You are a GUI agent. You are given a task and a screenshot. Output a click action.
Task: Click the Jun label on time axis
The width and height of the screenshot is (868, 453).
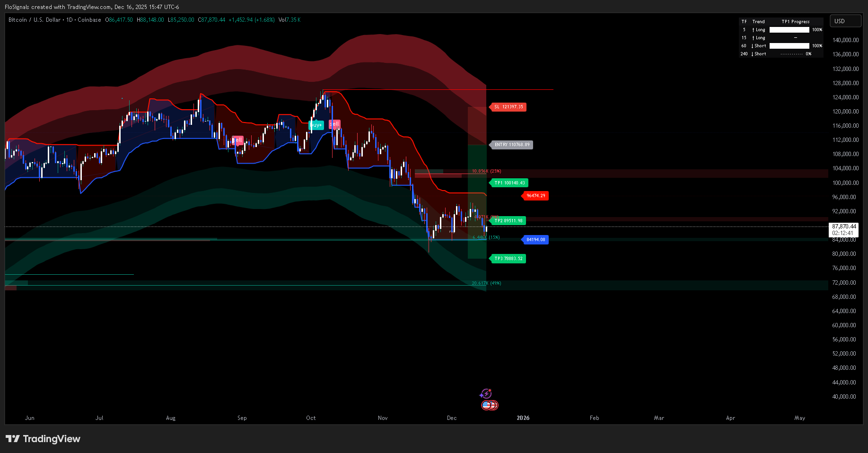coord(30,418)
